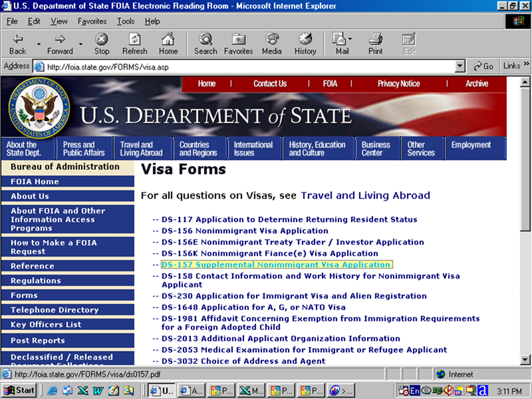Reload the page using the Refresh button
This screenshot has width=532, height=399.
click(135, 44)
